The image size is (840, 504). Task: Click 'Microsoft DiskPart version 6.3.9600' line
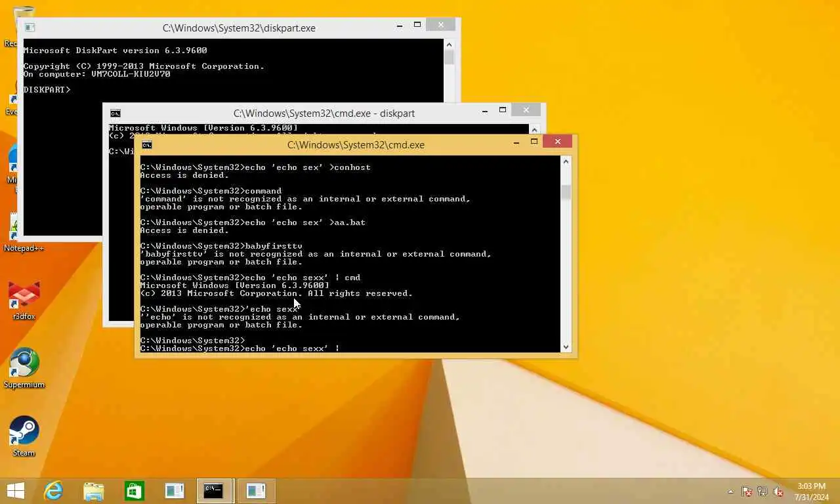115,51
